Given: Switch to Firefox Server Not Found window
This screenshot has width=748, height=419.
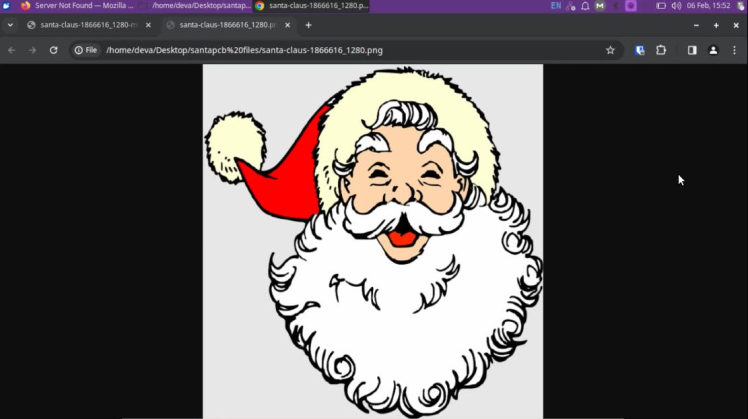Looking at the screenshot, I should tap(77, 6).
